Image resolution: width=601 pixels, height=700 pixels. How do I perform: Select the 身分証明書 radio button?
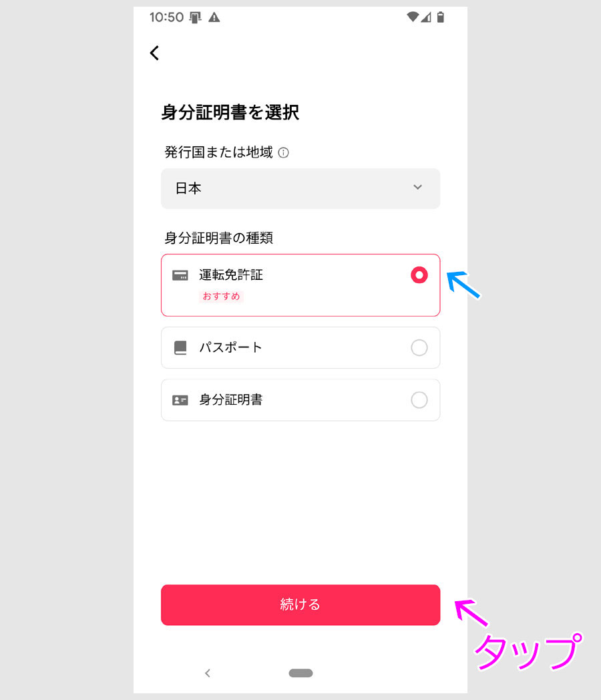click(419, 400)
